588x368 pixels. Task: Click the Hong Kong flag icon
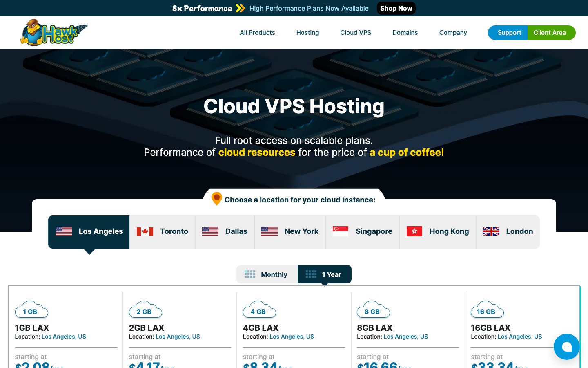tap(414, 231)
